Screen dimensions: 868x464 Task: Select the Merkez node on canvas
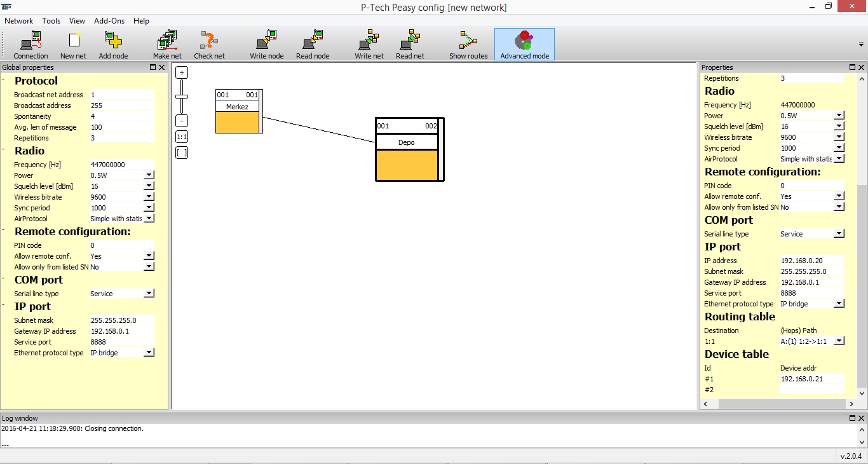click(x=238, y=111)
